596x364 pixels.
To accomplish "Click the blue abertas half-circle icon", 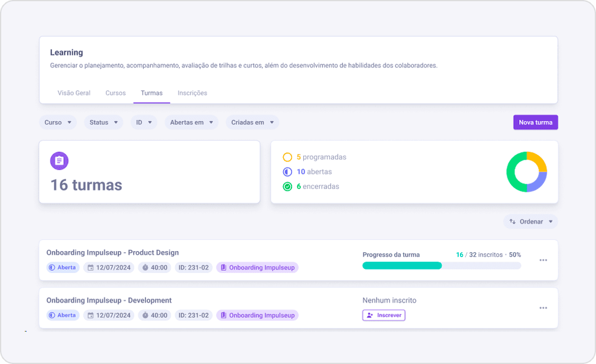I will pos(287,172).
